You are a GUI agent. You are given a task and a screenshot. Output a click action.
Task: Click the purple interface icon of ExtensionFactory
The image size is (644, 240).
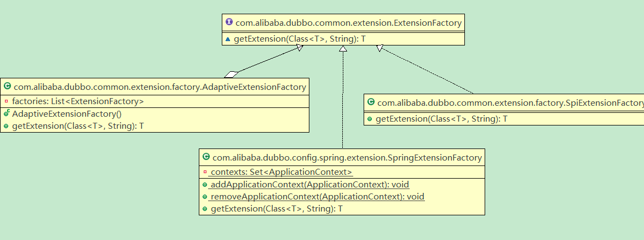pyautogui.click(x=229, y=22)
